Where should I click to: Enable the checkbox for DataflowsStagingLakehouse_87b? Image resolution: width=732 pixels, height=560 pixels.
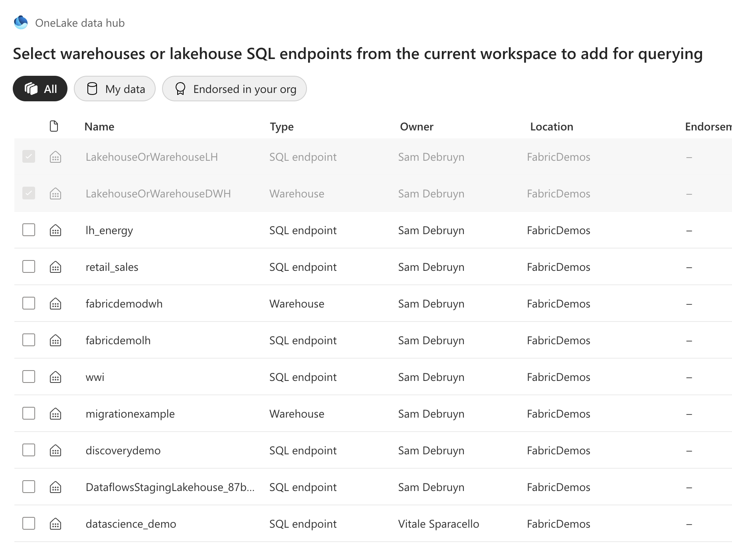(x=28, y=487)
